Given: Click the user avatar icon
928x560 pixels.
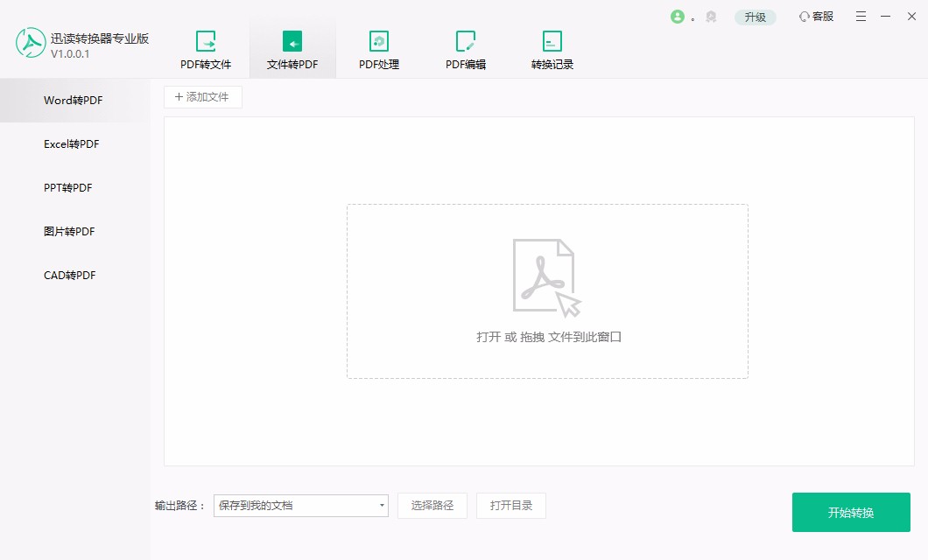Looking at the screenshot, I should pos(676,16).
